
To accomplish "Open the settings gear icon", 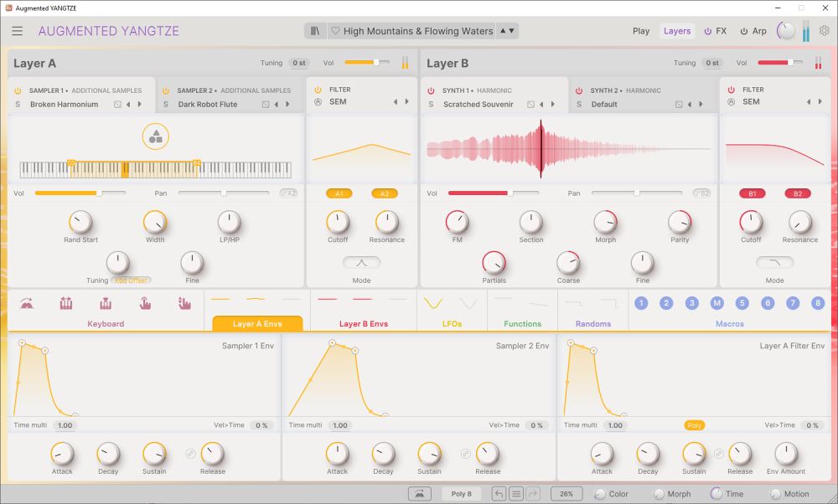I will 824,31.
